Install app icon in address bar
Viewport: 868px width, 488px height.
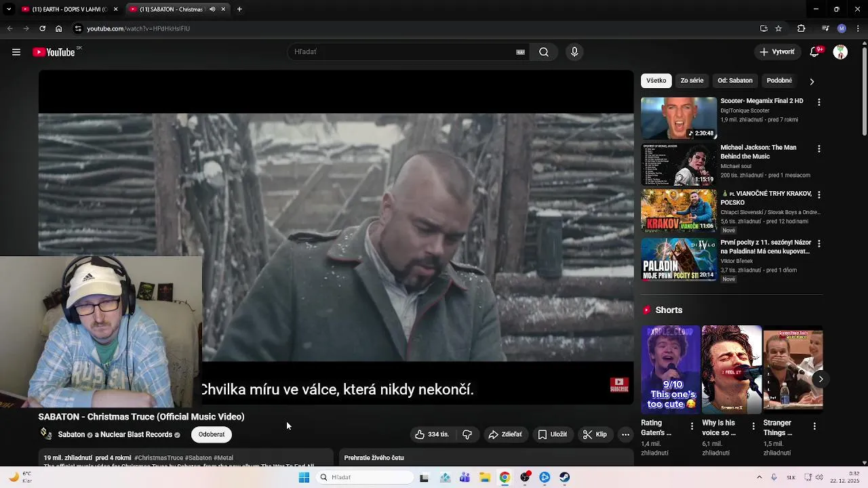tap(764, 28)
